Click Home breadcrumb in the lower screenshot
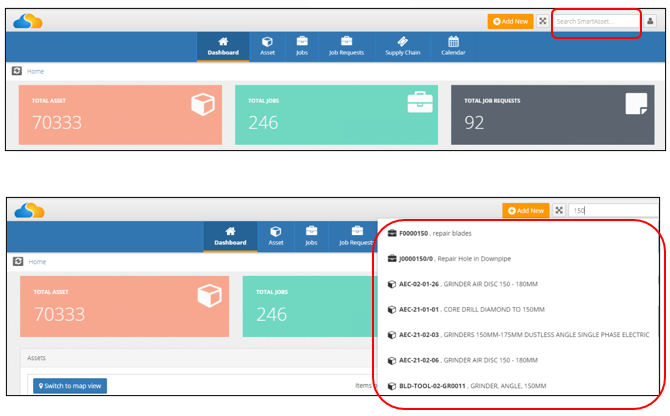Screen dimensions: 670x416 [x=37, y=262]
